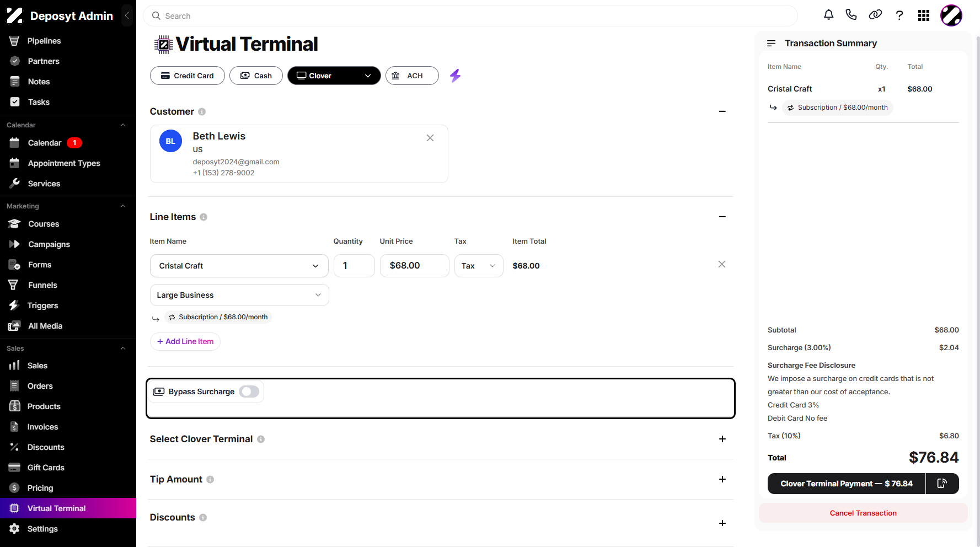Remove Cristal Craft line item with X
980x547 pixels.
(722, 265)
